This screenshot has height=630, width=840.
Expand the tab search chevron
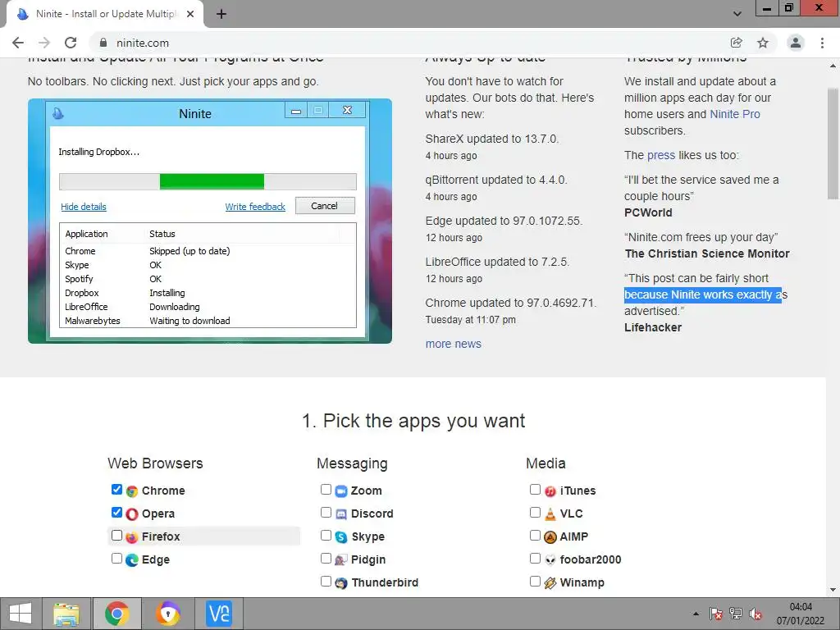[737, 14]
